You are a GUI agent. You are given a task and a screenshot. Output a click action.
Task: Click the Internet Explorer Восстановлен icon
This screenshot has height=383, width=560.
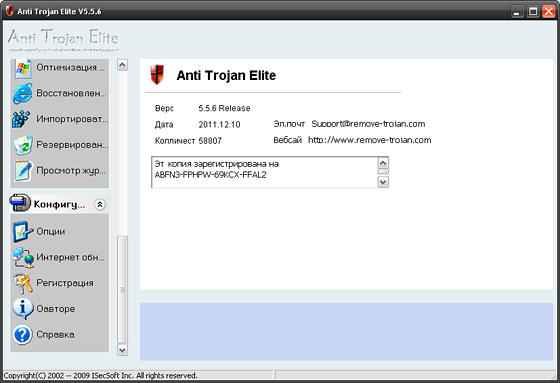point(22,94)
